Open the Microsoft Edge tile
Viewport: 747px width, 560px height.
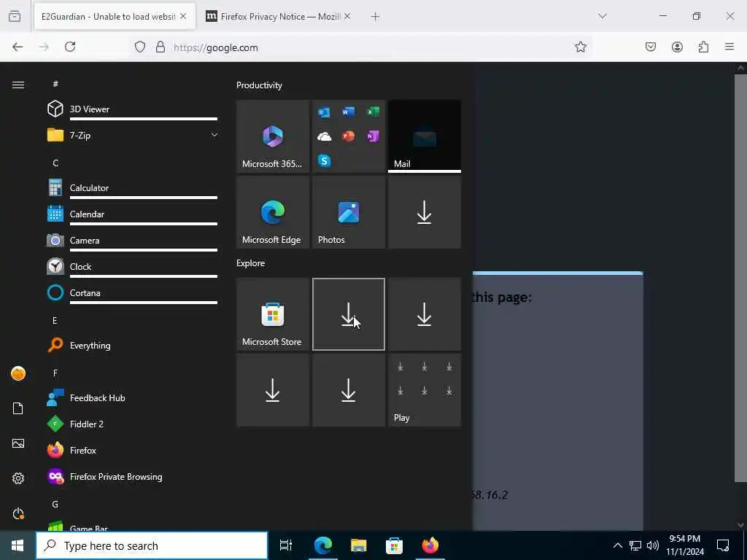[273, 212]
